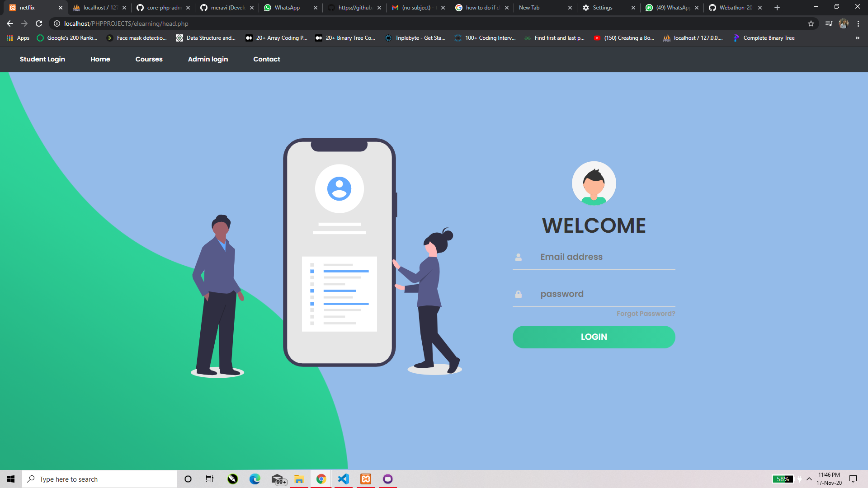Go to Admin login in navbar
This screenshot has width=868, height=488.
208,59
